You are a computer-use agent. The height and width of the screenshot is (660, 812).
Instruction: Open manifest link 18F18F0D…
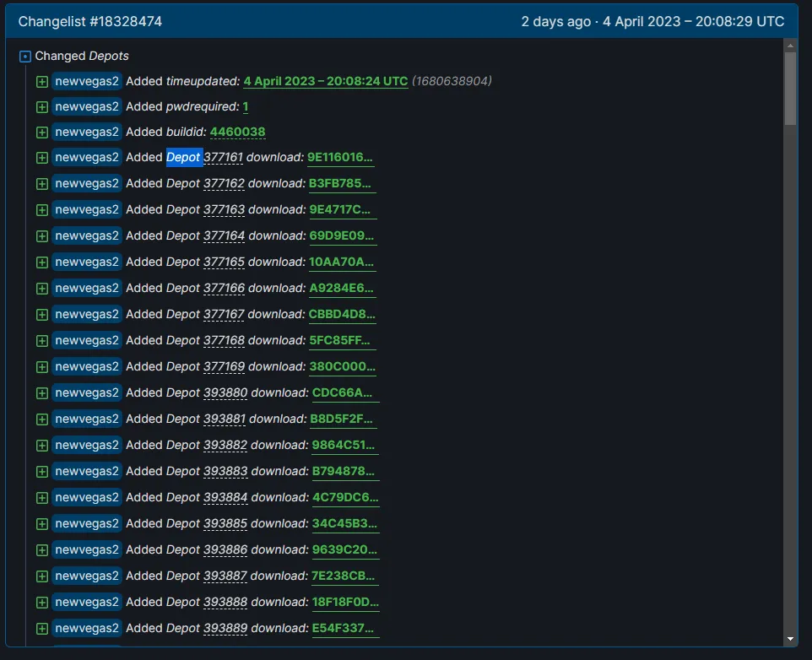pos(345,602)
